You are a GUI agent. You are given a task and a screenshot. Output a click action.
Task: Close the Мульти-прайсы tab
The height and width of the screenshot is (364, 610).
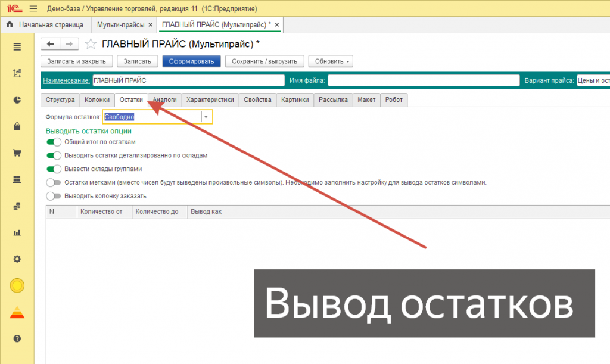(x=151, y=24)
